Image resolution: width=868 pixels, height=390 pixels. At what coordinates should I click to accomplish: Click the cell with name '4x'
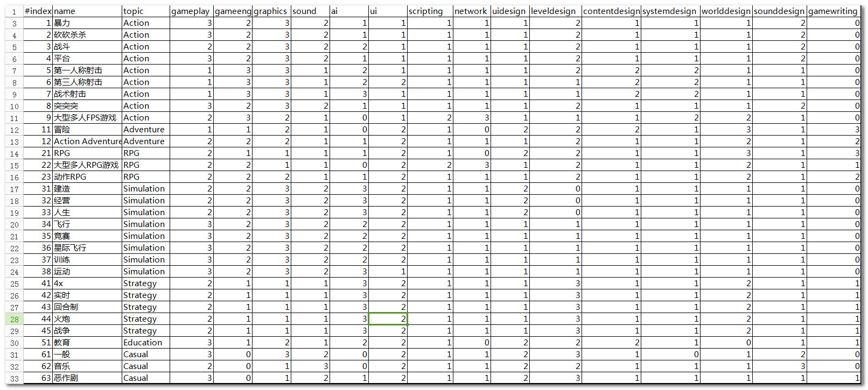coord(87,283)
